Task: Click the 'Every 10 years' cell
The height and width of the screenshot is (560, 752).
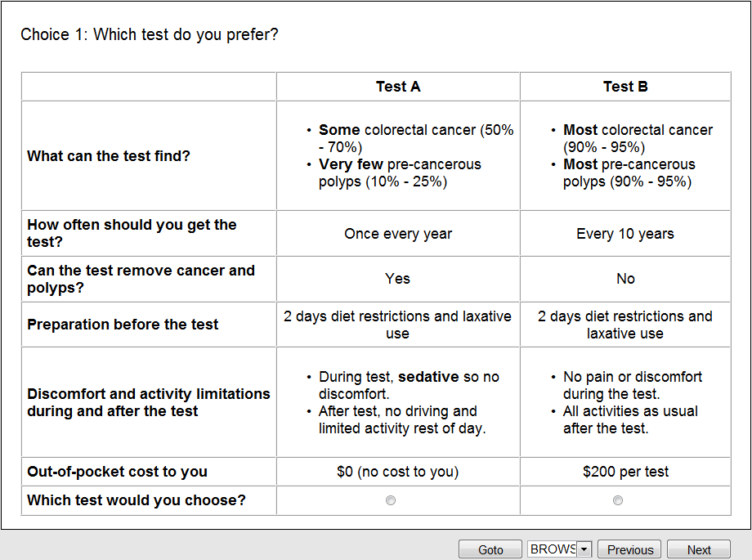Action: coord(625,234)
